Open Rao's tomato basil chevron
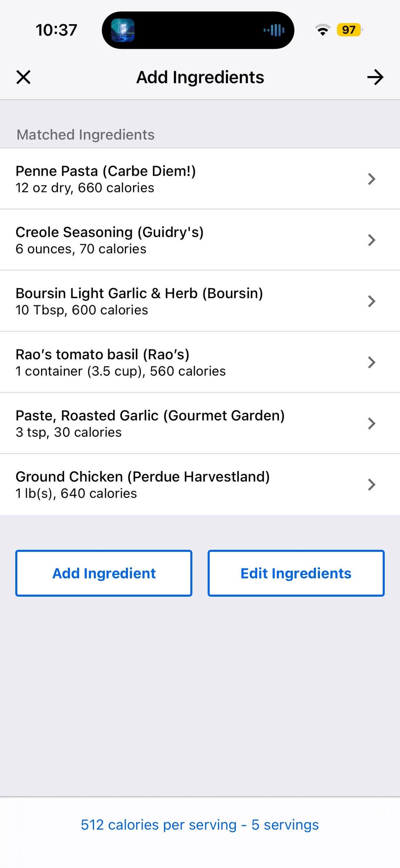The image size is (400, 868). [371, 362]
